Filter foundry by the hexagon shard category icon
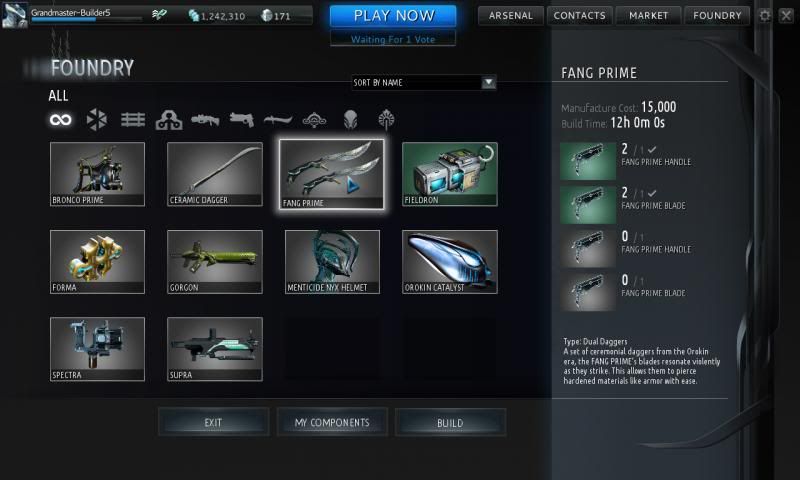This screenshot has width=800, height=480. click(x=96, y=120)
